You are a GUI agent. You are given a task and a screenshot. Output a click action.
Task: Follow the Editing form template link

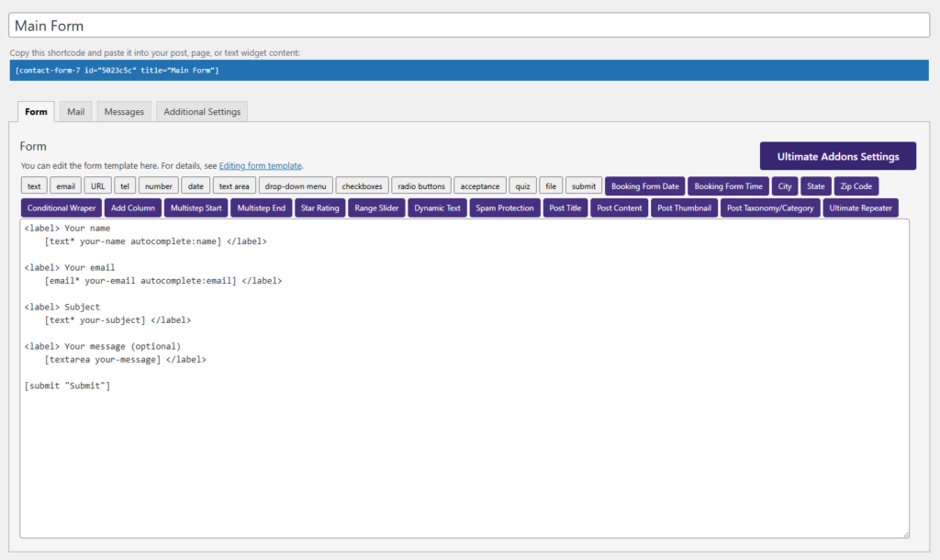260,165
